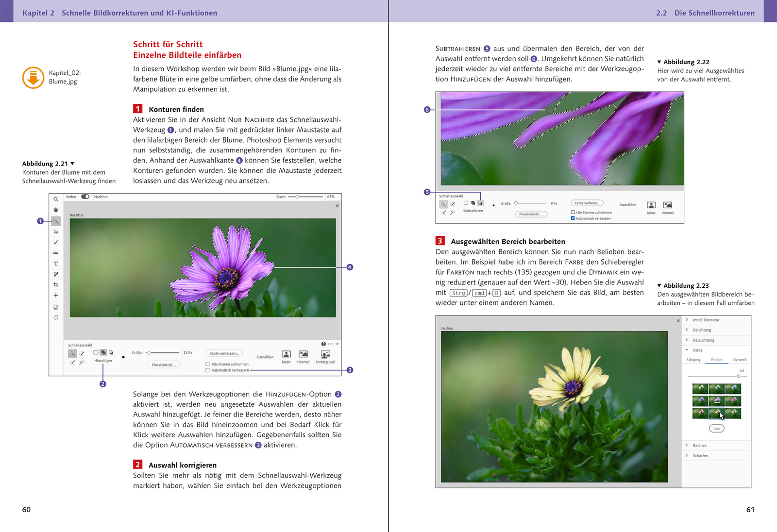Click the truncated Kante verbesse... button
This screenshot has height=532, width=777.
(587, 203)
